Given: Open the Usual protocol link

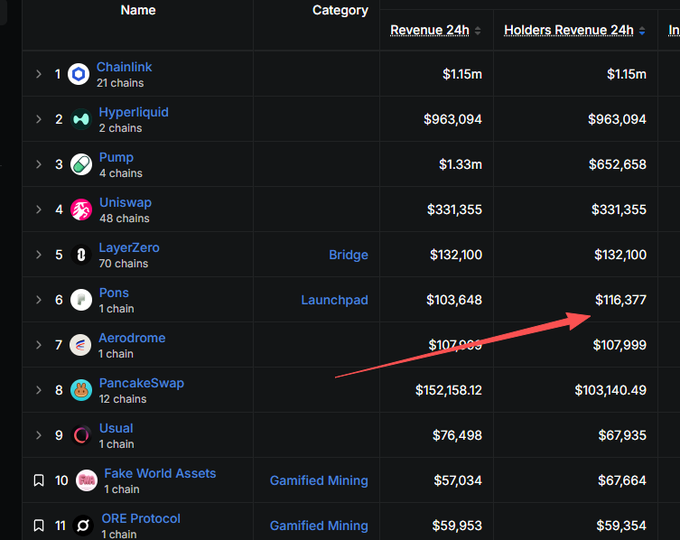Looking at the screenshot, I should point(116,428).
